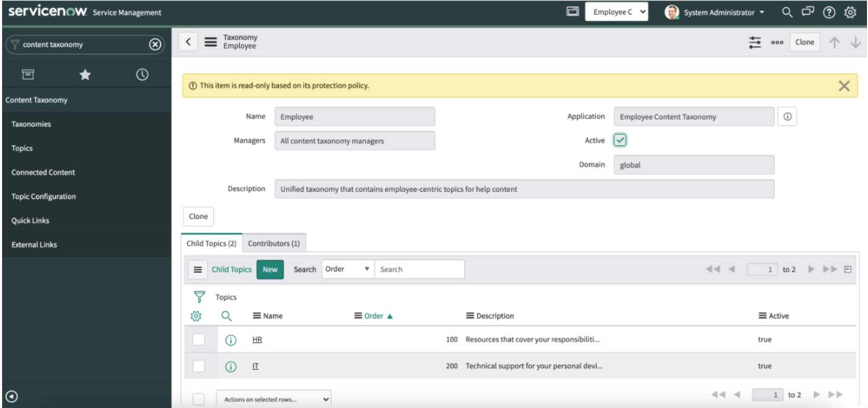
Task: Open Actions on selected rows dropdown
Action: point(274,399)
